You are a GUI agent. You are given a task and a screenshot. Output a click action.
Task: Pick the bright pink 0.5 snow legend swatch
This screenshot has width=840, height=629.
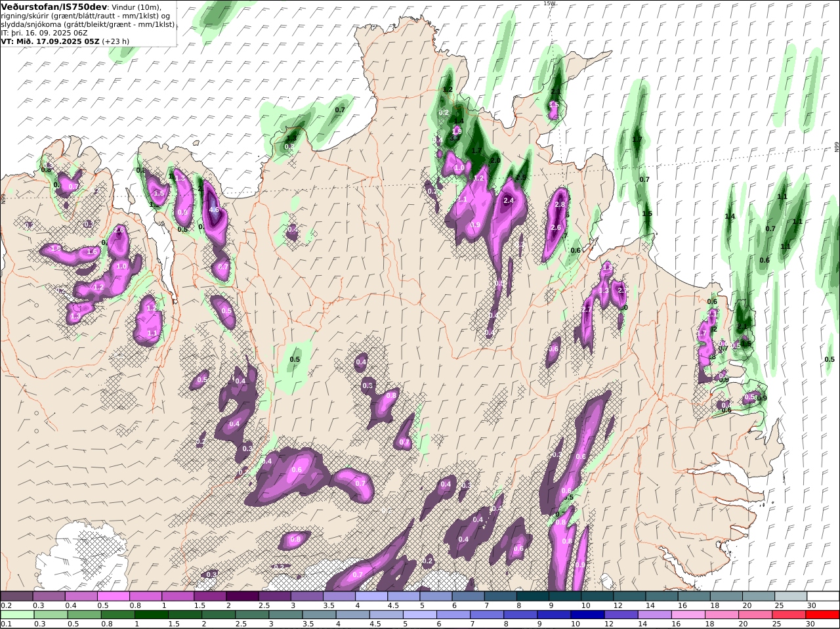coord(113,596)
